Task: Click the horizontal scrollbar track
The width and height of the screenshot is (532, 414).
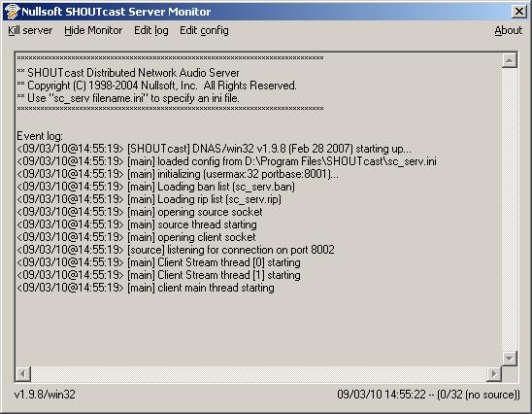Action: 258,374
